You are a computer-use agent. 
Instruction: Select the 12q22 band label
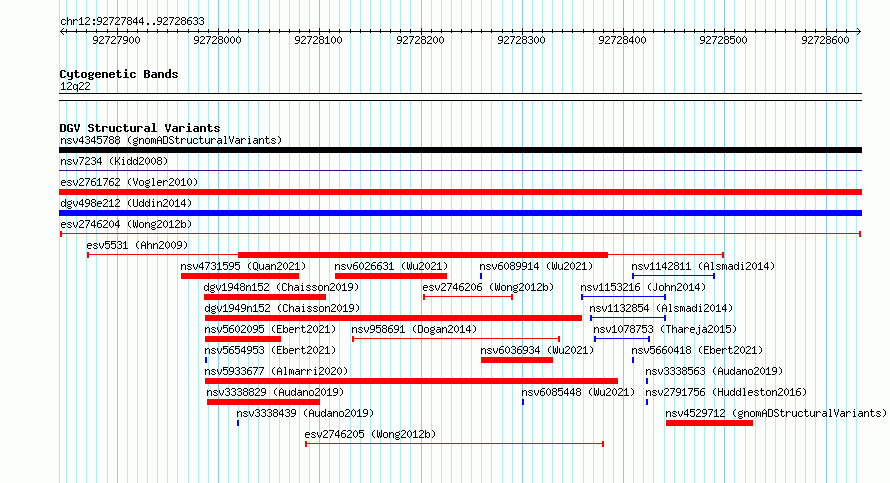[x=75, y=87]
